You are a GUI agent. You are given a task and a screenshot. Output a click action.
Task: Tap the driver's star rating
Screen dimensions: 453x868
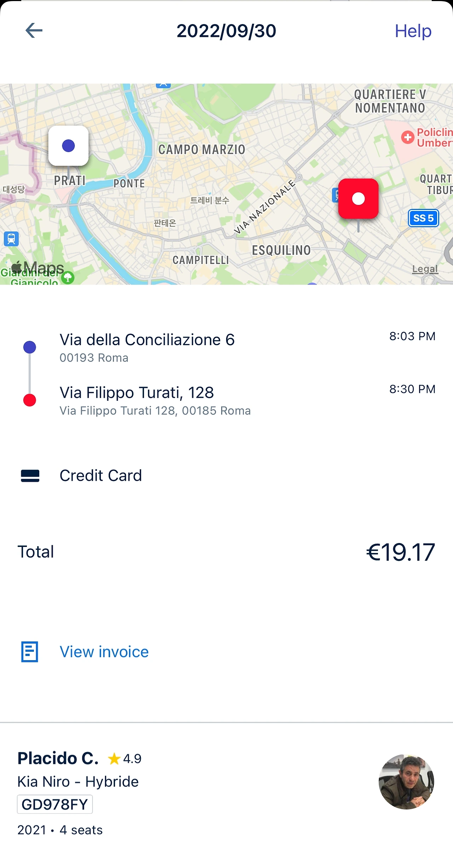pos(125,759)
